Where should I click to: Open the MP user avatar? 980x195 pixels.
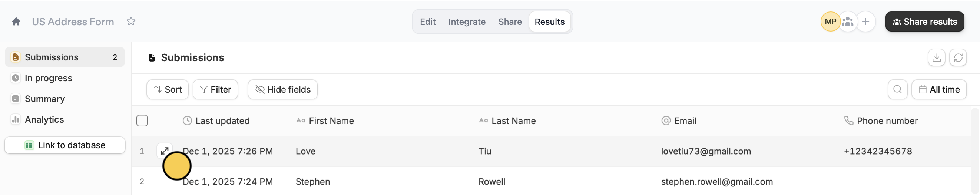point(830,22)
